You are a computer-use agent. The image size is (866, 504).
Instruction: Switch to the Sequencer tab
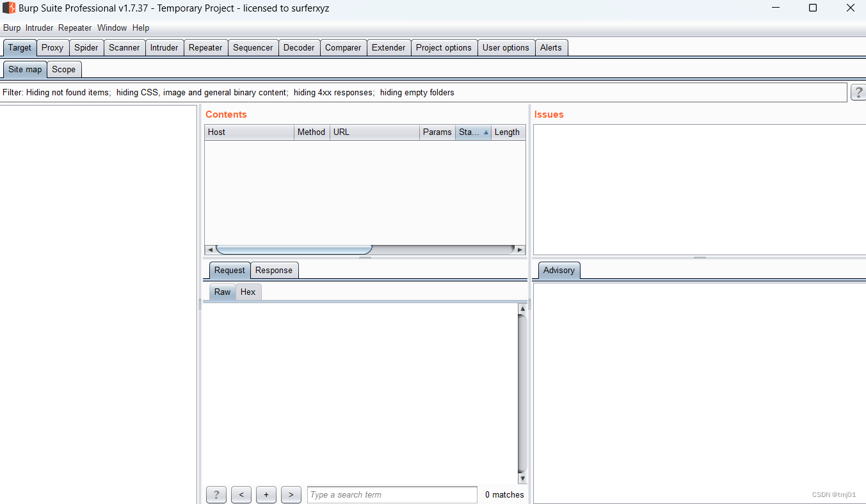pyautogui.click(x=253, y=47)
